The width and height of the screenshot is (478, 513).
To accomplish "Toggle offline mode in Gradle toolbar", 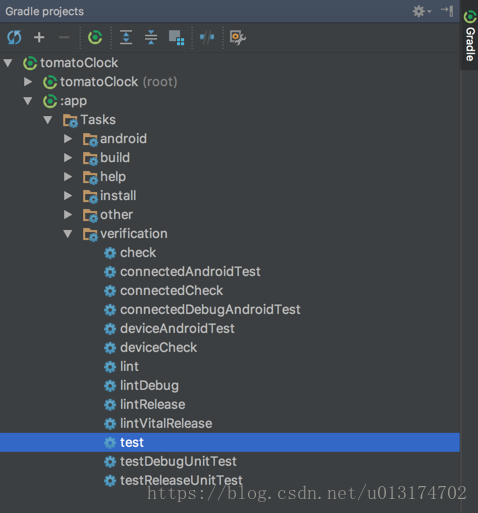I will pyautogui.click(x=207, y=37).
